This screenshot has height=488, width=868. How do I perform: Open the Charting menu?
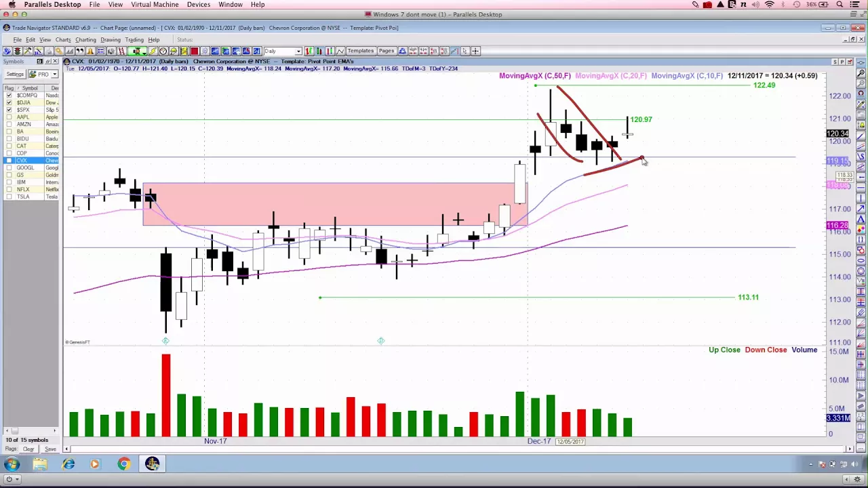pyautogui.click(x=85, y=39)
